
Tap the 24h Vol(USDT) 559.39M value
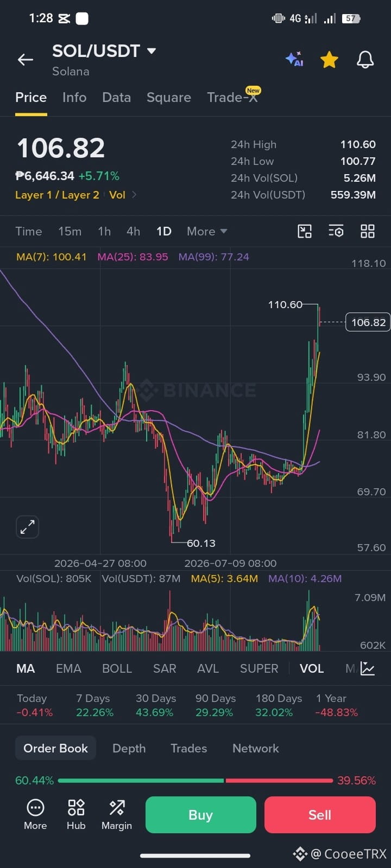click(353, 195)
